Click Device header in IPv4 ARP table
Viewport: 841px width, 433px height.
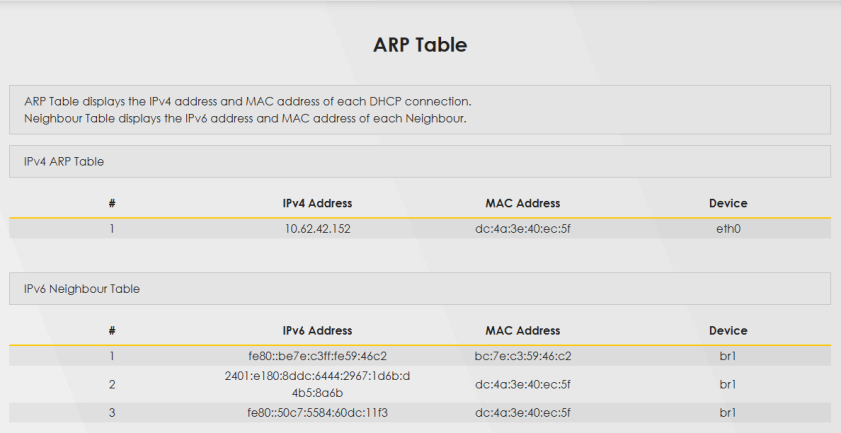pyautogui.click(x=728, y=203)
